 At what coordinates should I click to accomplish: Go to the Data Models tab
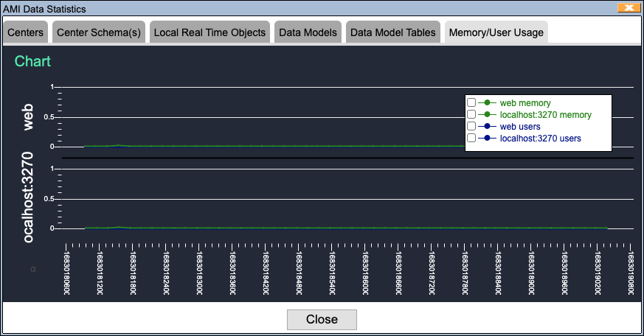point(308,32)
